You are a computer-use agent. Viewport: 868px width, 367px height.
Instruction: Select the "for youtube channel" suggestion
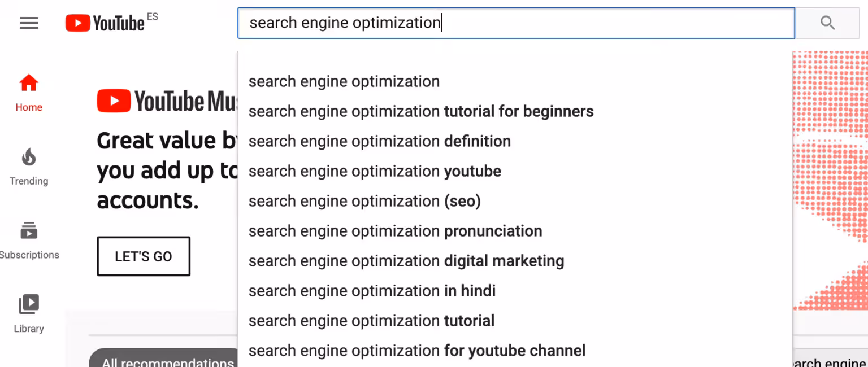pyautogui.click(x=417, y=351)
